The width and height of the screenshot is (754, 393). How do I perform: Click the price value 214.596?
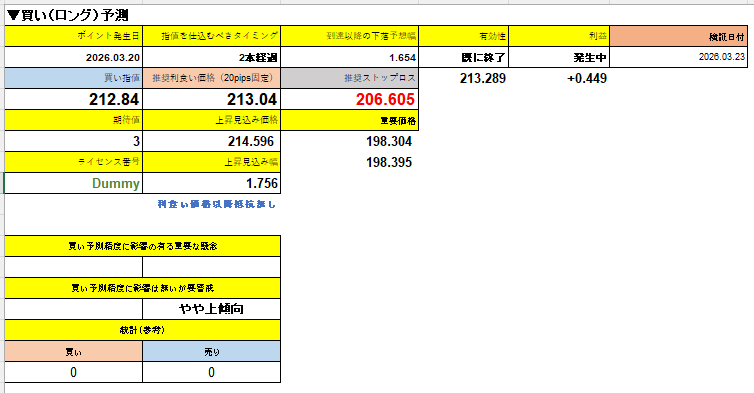coord(212,141)
